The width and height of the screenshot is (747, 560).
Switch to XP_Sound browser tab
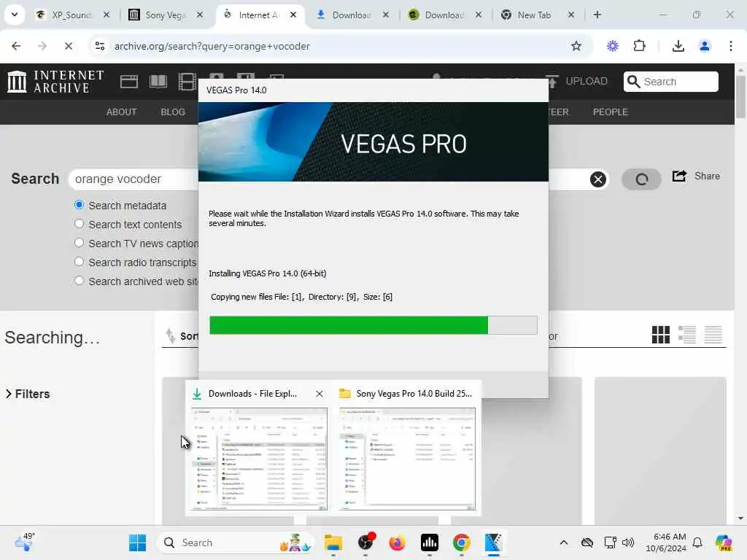tap(72, 15)
